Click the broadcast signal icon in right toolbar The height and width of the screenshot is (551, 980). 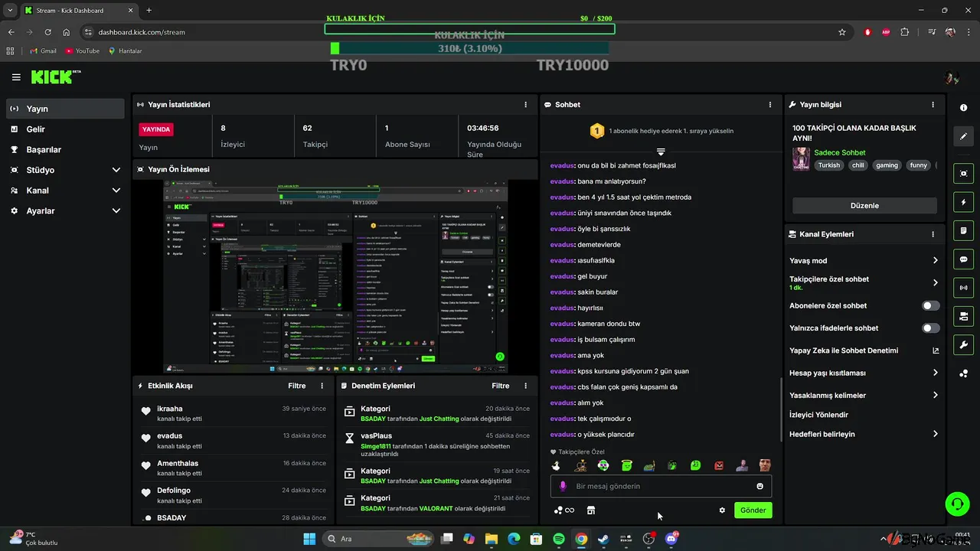click(963, 288)
